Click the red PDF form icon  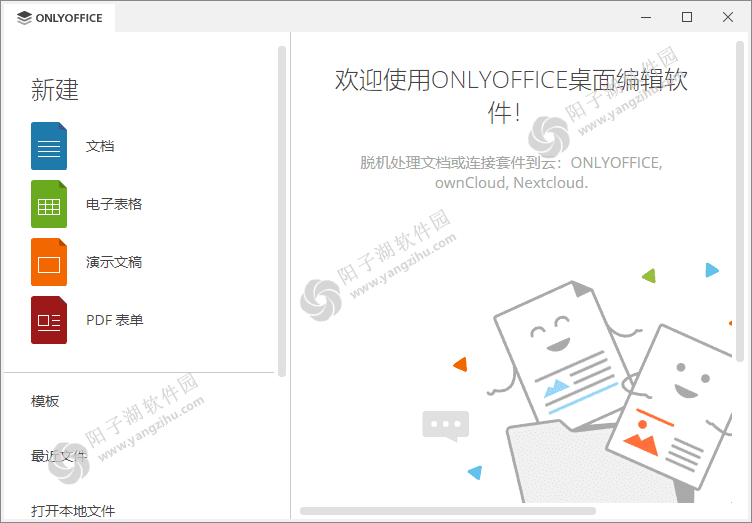(x=49, y=320)
